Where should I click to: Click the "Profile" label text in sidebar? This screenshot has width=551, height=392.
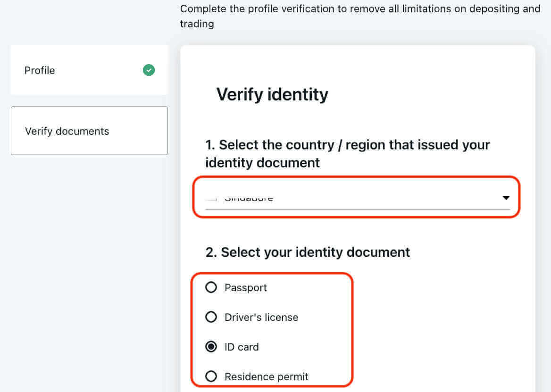(x=40, y=71)
